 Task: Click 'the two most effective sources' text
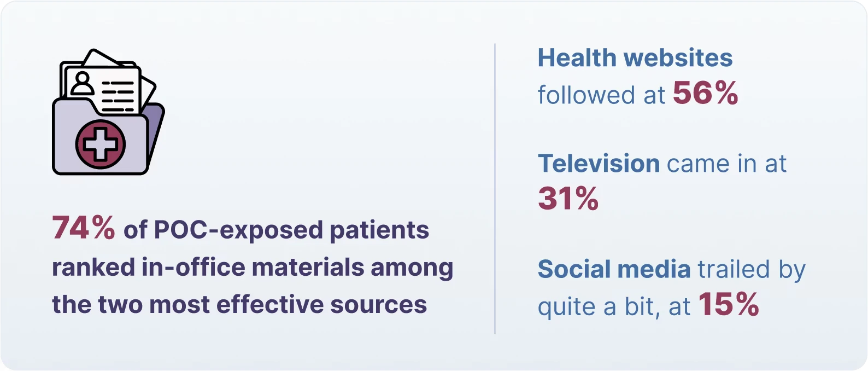[x=239, y=304]
